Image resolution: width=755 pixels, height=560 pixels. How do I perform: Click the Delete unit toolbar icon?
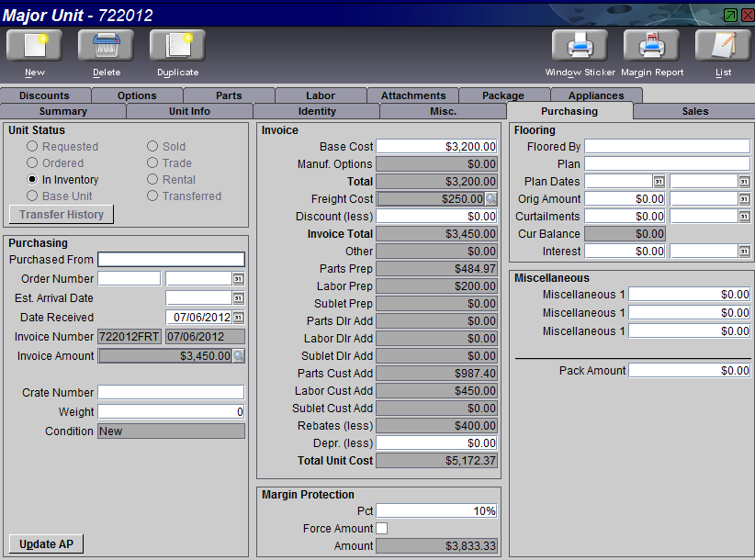click(107, 46)
